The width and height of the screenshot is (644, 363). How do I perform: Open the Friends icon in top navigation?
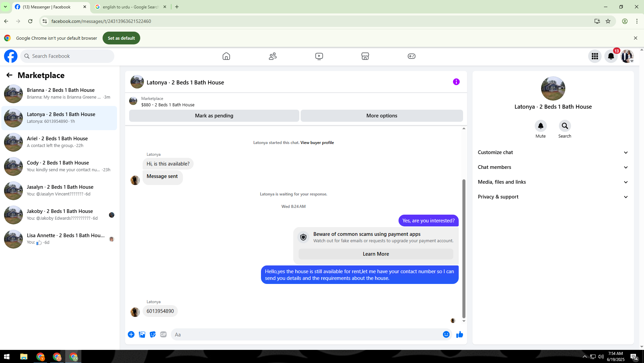(x=273, y=56)
